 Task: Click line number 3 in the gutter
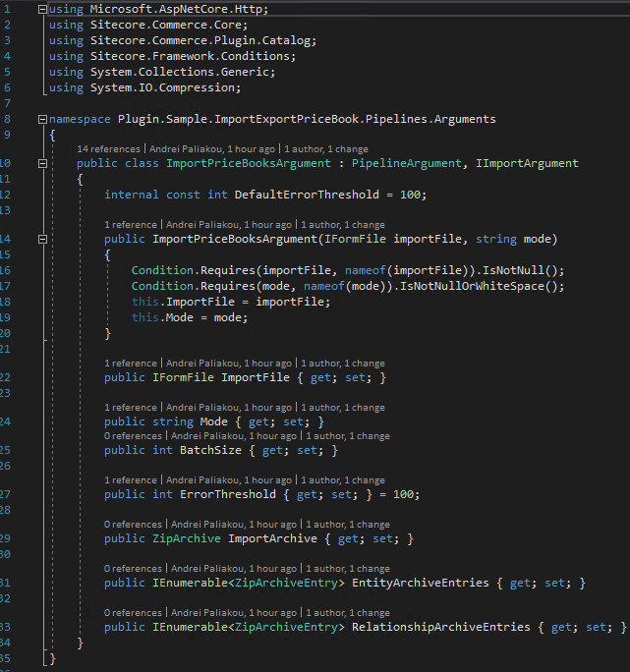pos(7,40)
